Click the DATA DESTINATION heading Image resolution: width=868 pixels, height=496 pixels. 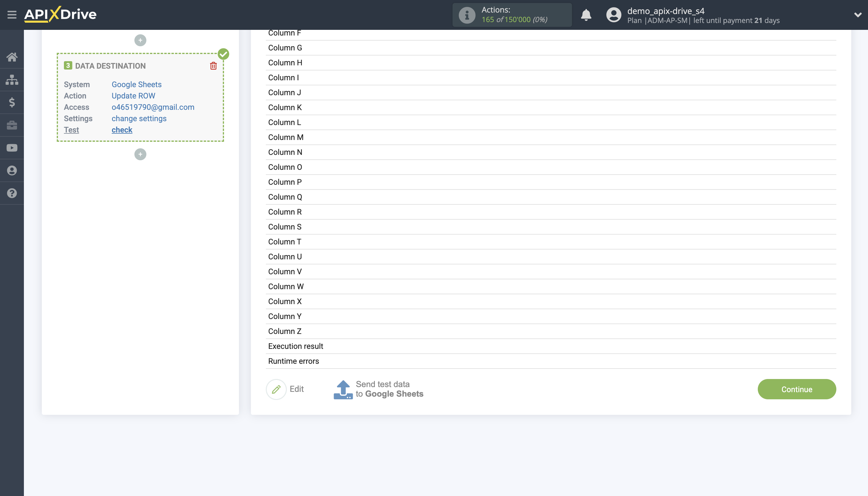tap(110, 66)
